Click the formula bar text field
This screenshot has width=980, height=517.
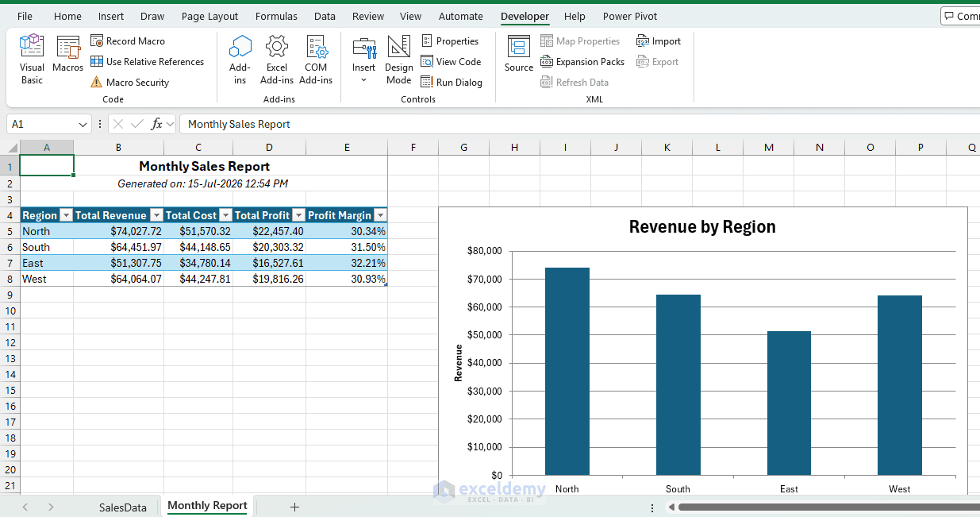[x=579, y=124]
